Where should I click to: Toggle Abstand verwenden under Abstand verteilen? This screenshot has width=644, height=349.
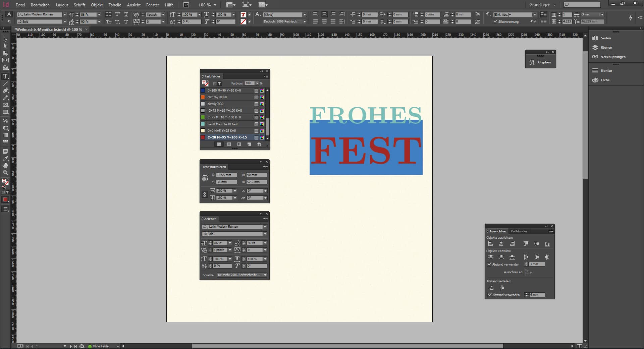pos(489,295)
